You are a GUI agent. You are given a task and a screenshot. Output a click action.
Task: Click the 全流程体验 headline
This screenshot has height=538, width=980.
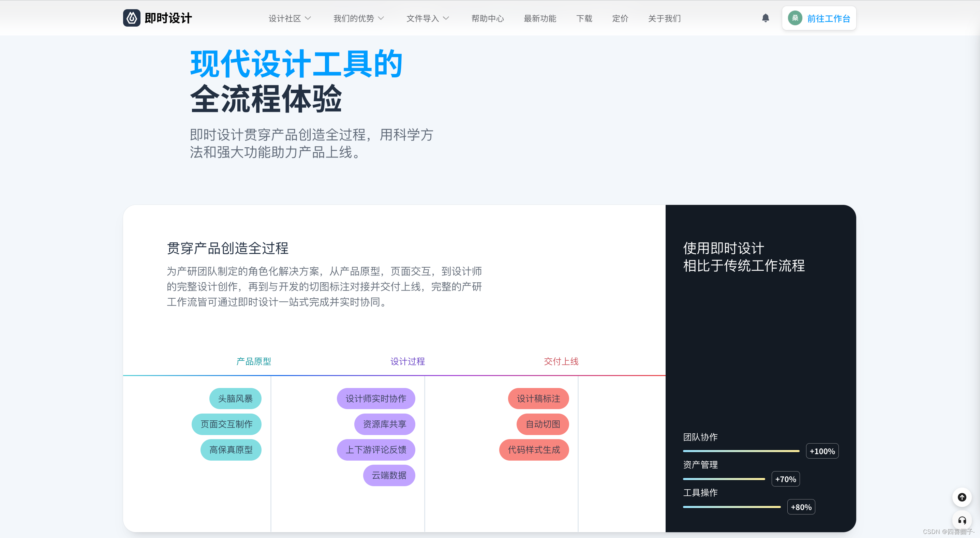click(x=266, y=99)
